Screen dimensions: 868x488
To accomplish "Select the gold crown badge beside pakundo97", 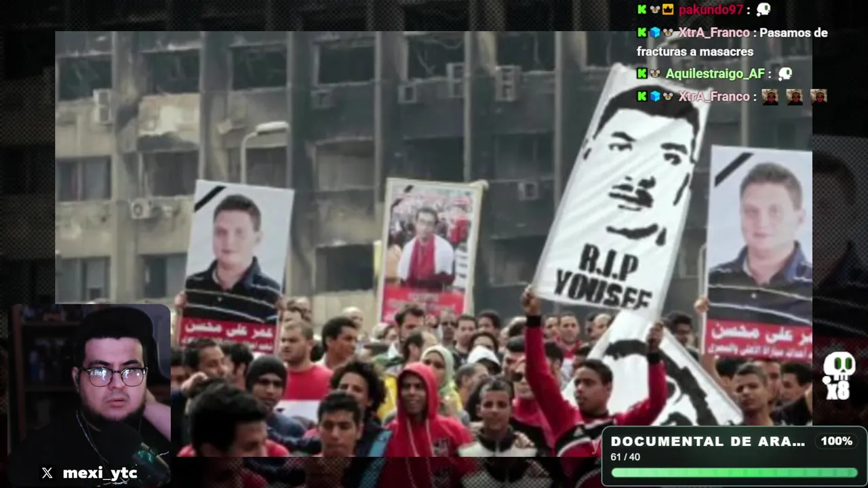I will point(668,10).
